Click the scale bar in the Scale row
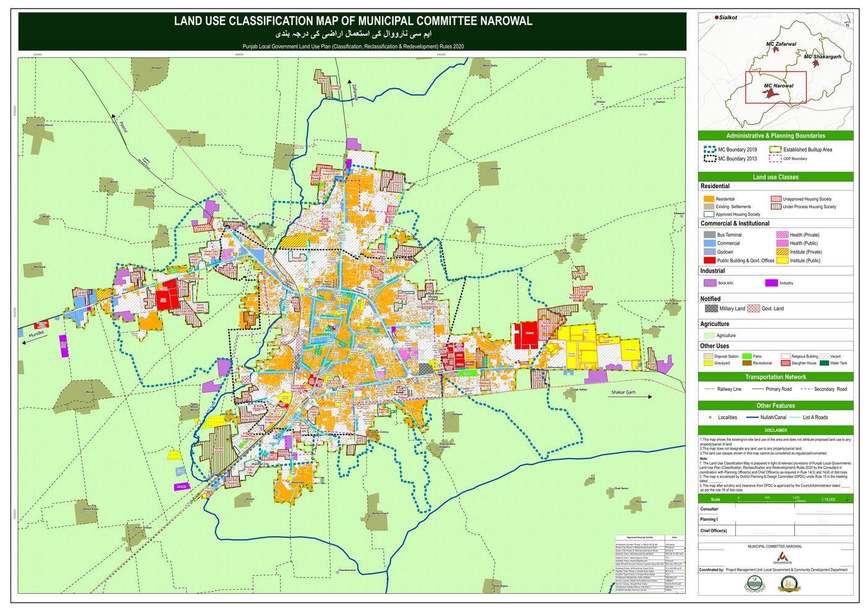Viewport: 868px width, 613px height. point(772,499)
